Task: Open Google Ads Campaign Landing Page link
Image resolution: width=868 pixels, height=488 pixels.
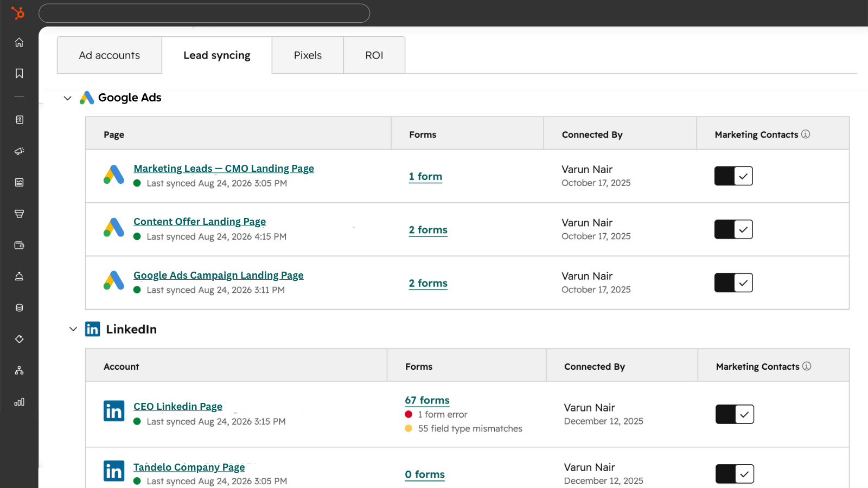Action: (x=219, y=275)
